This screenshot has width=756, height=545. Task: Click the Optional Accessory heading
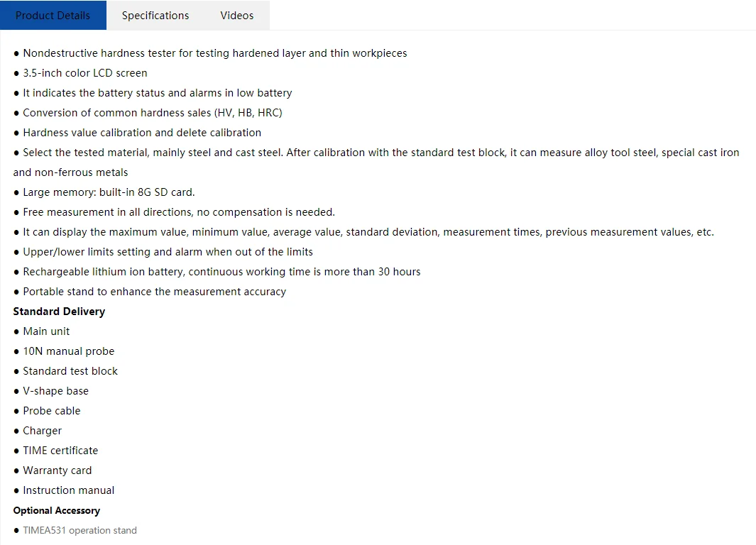tap(57, 510)
